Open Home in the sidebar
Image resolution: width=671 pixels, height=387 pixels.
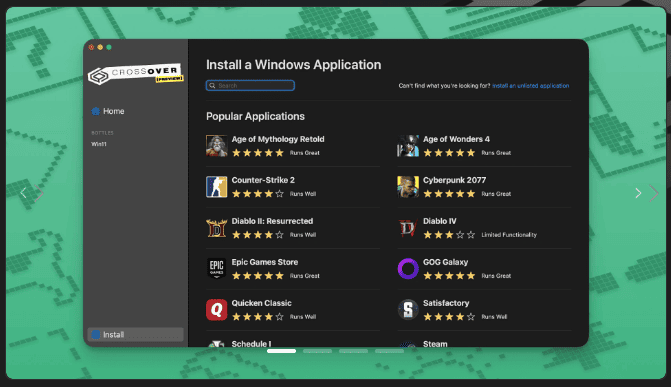(108, 111)
